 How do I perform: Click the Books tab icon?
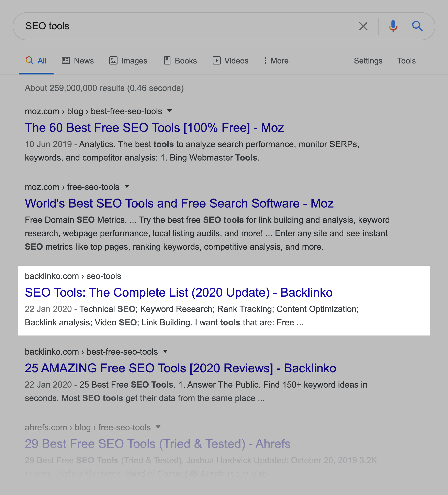(x=167, y=60)
